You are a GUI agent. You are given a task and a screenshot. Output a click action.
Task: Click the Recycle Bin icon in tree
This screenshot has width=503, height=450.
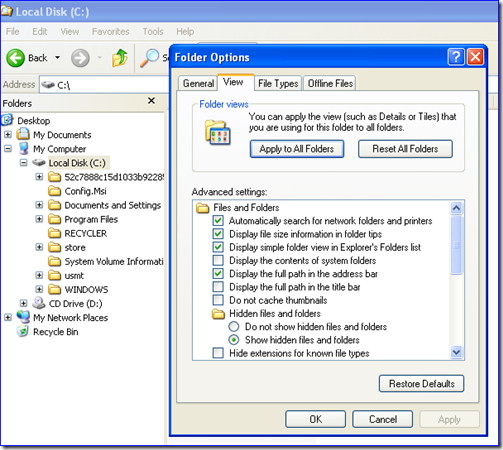click(x=23, y=331)
